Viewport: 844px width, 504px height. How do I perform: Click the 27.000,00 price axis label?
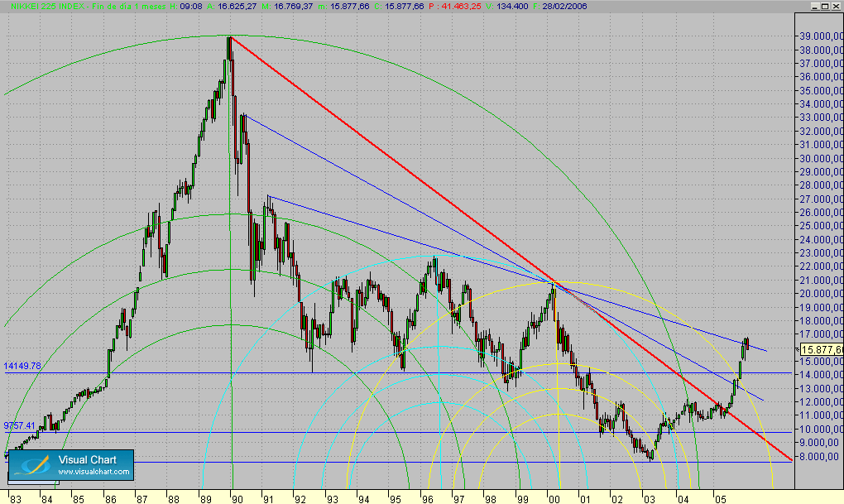[x=822, y=199]
